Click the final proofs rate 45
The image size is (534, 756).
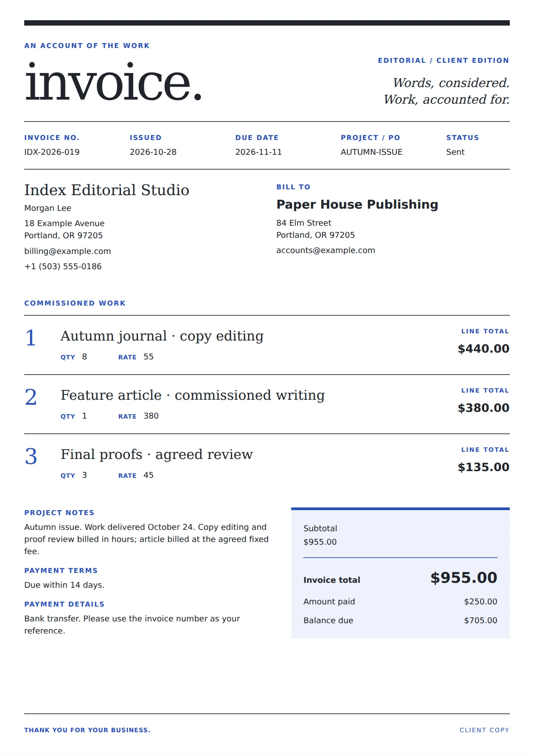tap(148, 475)
